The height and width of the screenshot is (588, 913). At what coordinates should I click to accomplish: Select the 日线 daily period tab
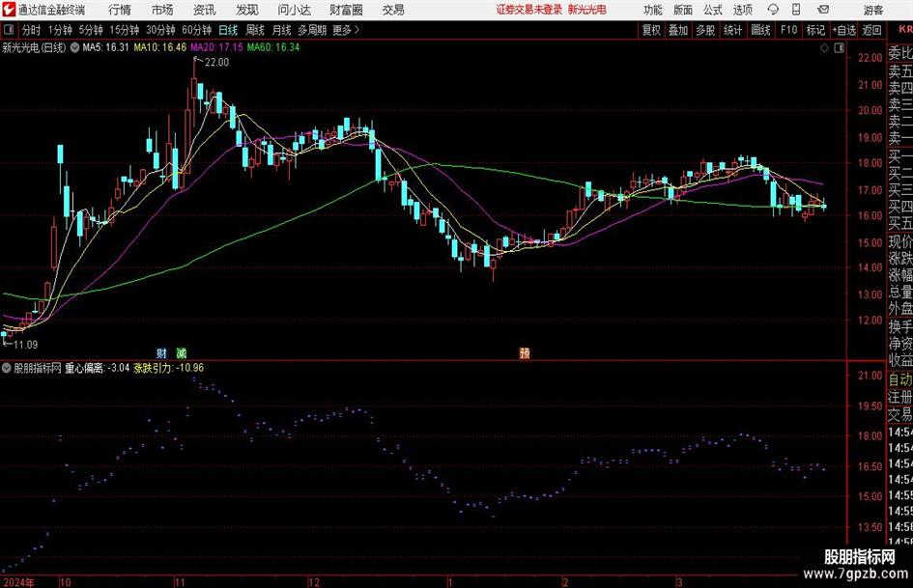[228, 30]
